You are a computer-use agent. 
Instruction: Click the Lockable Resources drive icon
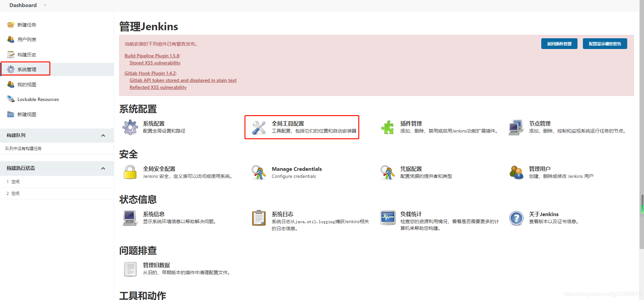tap(11, 99)
